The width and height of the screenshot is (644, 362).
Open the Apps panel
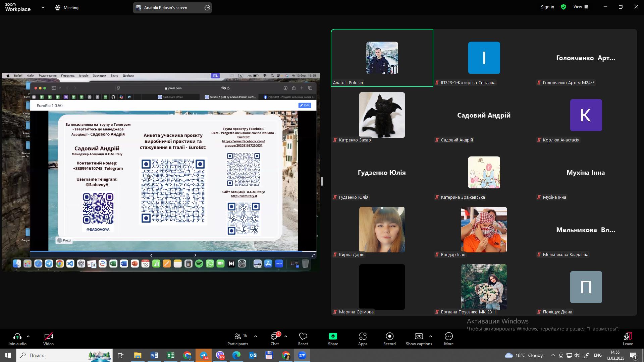(x=363, y=339)
